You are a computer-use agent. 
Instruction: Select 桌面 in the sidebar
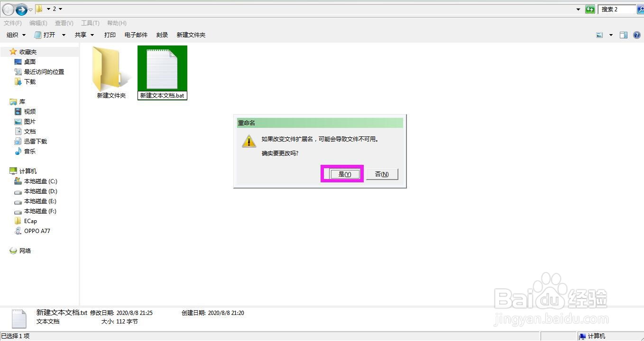point(30,62)
